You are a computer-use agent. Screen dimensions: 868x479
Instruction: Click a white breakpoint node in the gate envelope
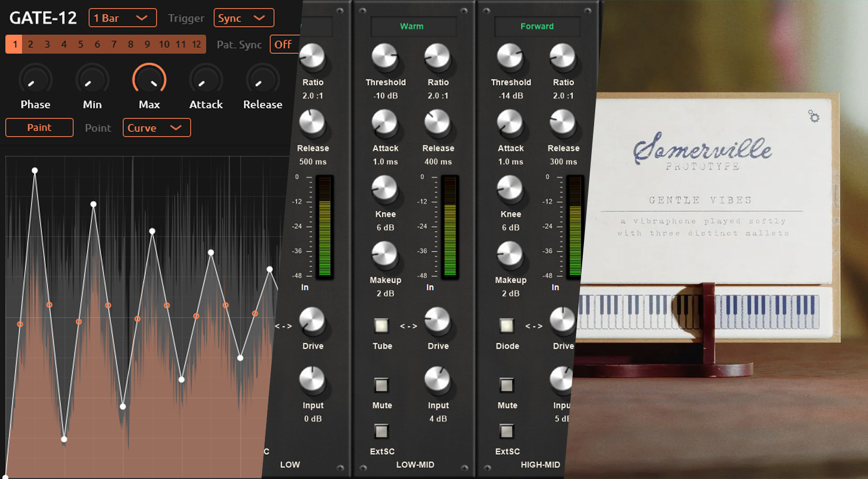coord(35,170)
